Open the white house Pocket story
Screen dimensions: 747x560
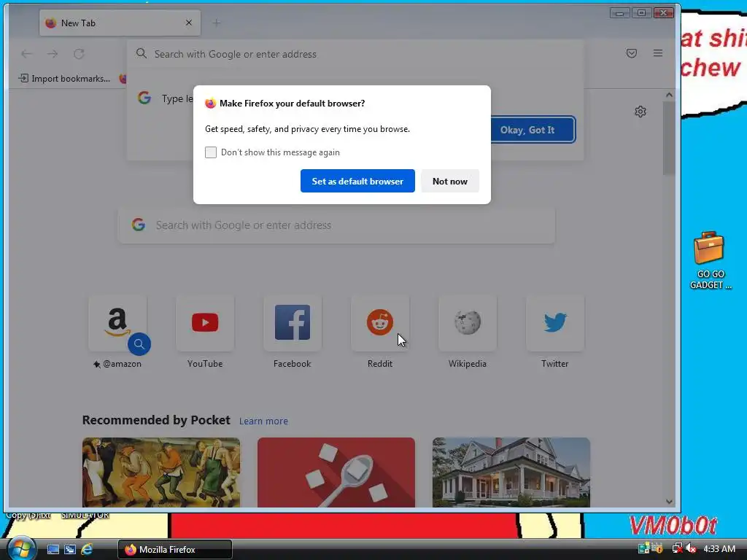[x=511, y=472]
